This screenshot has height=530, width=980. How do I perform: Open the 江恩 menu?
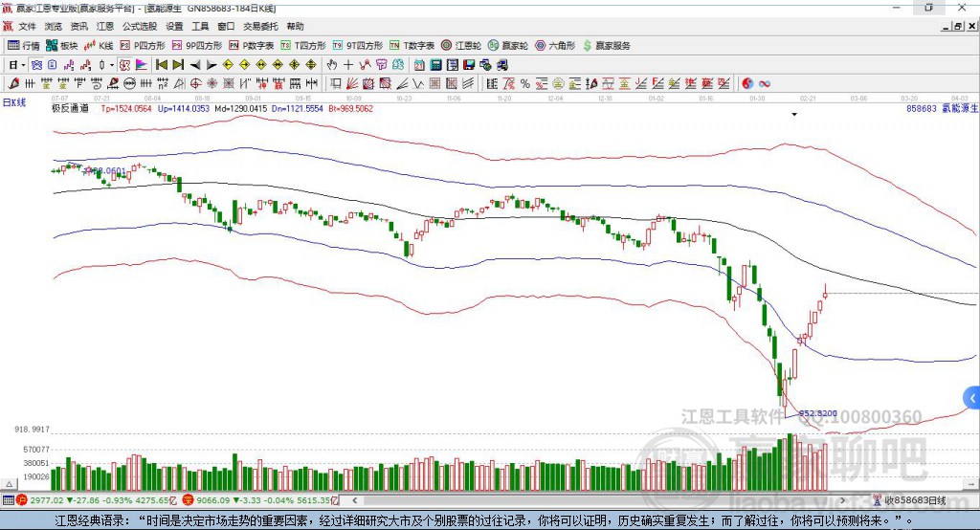point(105,26)
